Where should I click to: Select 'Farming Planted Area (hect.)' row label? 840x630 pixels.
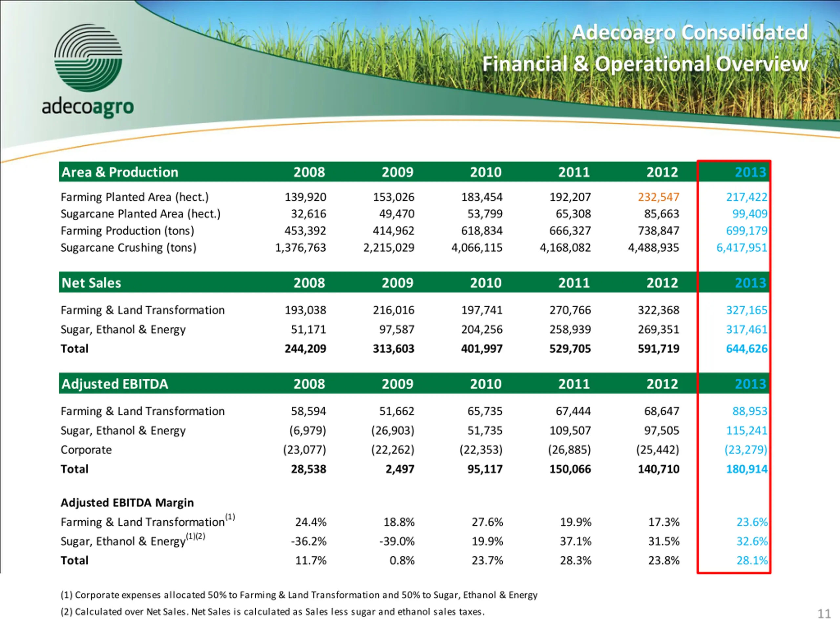[x=135, y=197]
